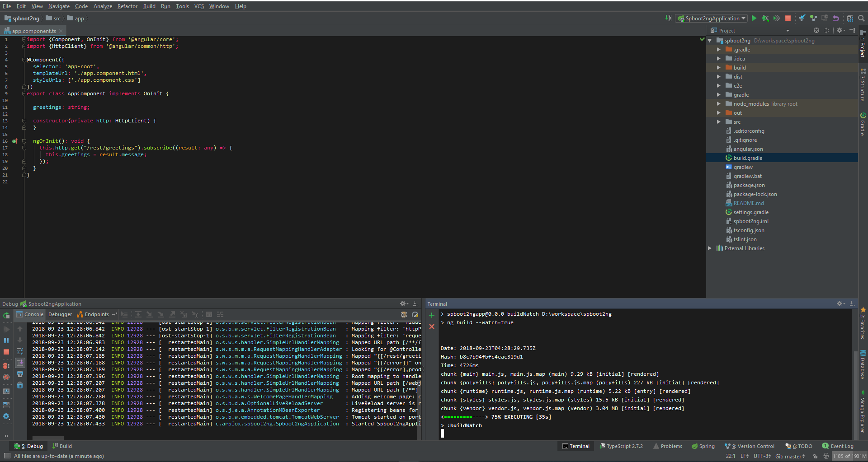Click Git: master branch in status bar
The image size is (868, 462).
click(x=790, y=456)
